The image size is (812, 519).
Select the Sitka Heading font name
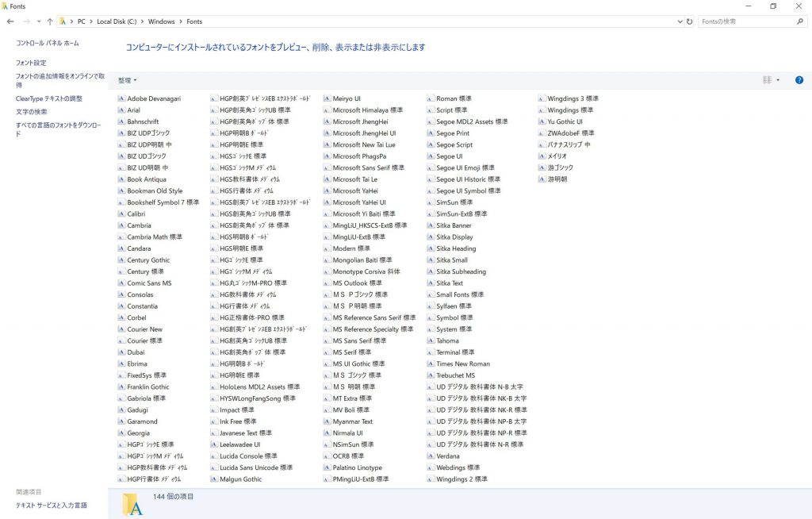point(456,248)
